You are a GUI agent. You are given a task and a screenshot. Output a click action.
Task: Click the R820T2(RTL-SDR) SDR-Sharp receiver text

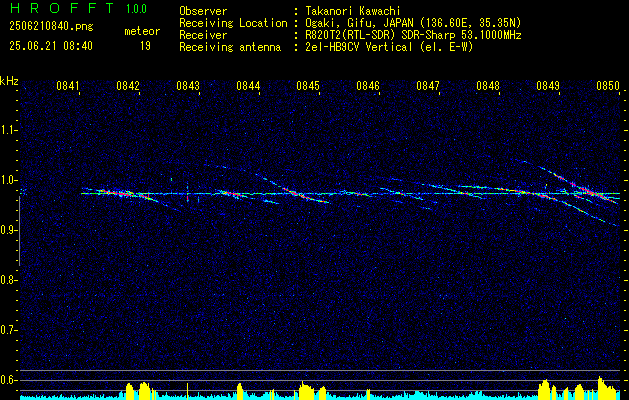413,35
